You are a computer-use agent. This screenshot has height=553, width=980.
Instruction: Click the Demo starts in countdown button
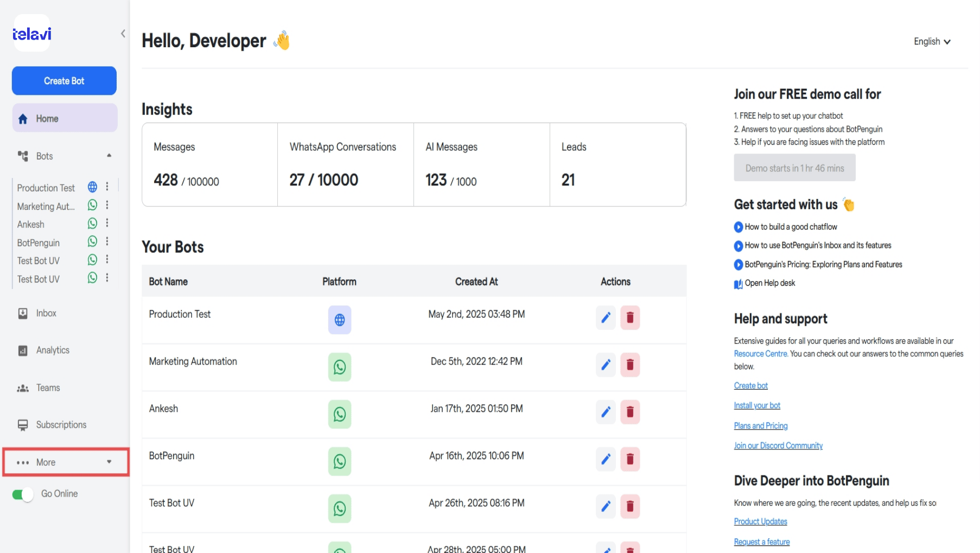[x=794, y=168]
